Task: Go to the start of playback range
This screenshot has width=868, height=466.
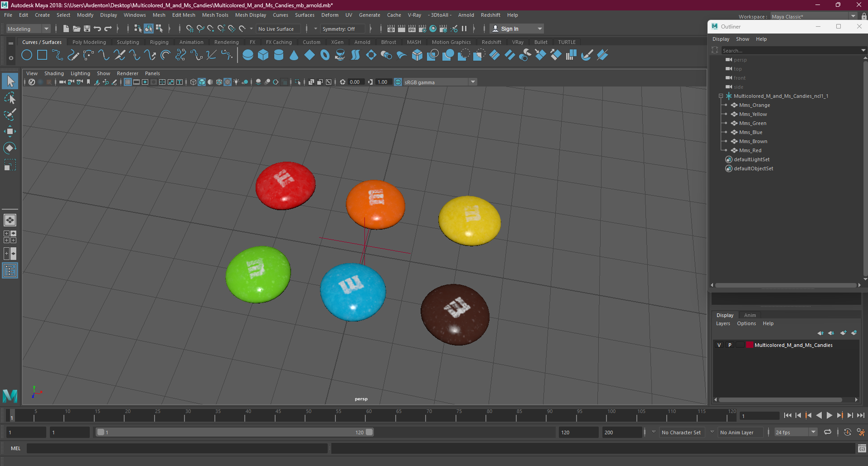Action: (788, 415)
